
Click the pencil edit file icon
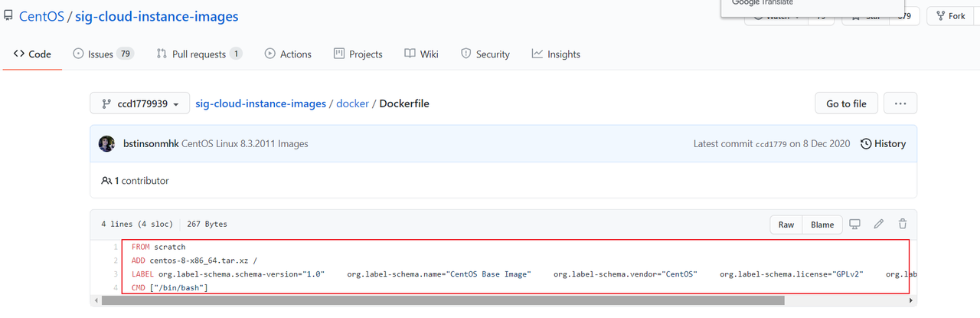[x=879, y=225]
